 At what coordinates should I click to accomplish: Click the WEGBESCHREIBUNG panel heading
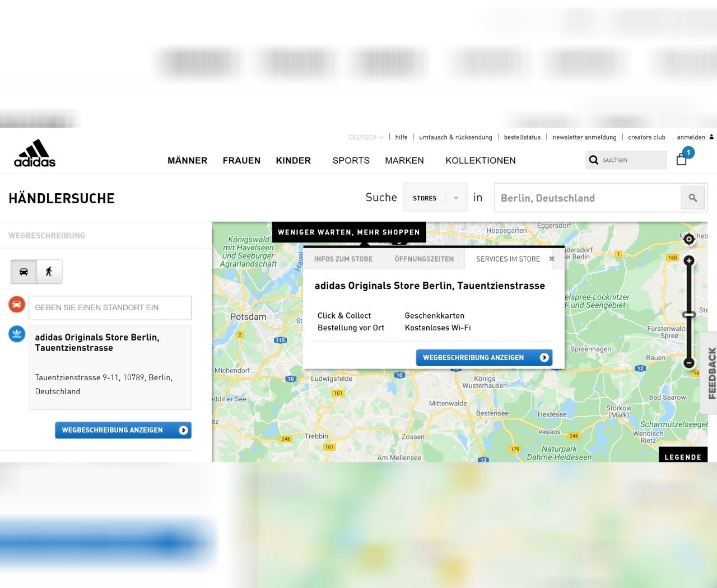46,236
